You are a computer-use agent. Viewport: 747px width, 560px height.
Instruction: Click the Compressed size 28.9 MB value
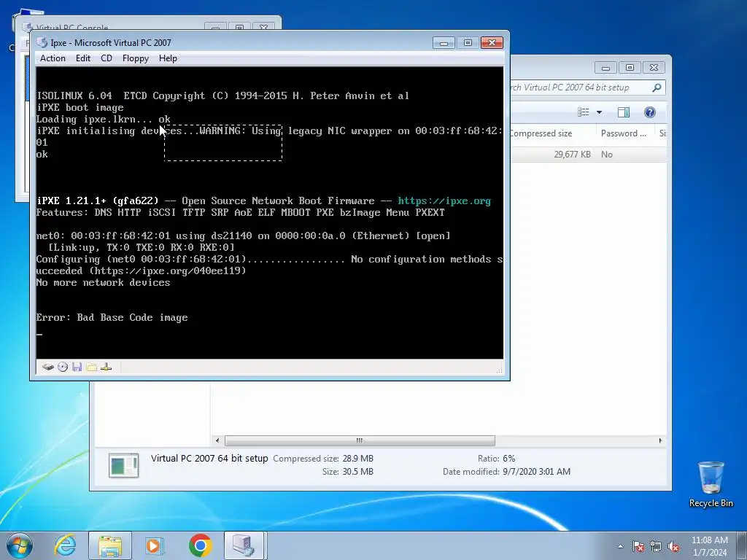(357, 459)
